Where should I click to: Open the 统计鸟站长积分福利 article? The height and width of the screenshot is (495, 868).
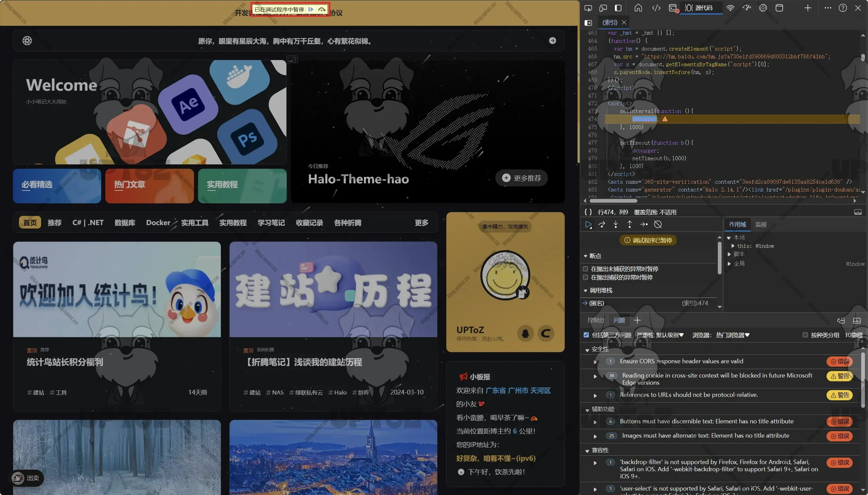coord(65,362)
